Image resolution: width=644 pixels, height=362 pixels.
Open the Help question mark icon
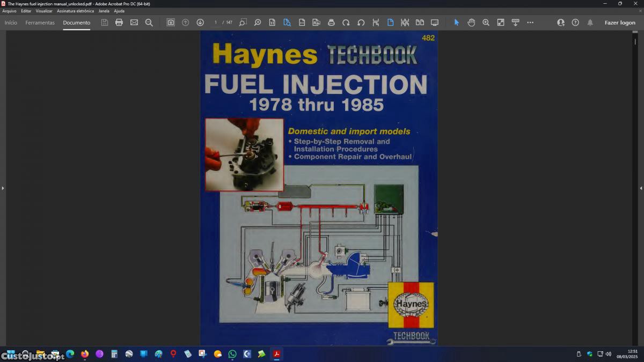pos(575,23)
